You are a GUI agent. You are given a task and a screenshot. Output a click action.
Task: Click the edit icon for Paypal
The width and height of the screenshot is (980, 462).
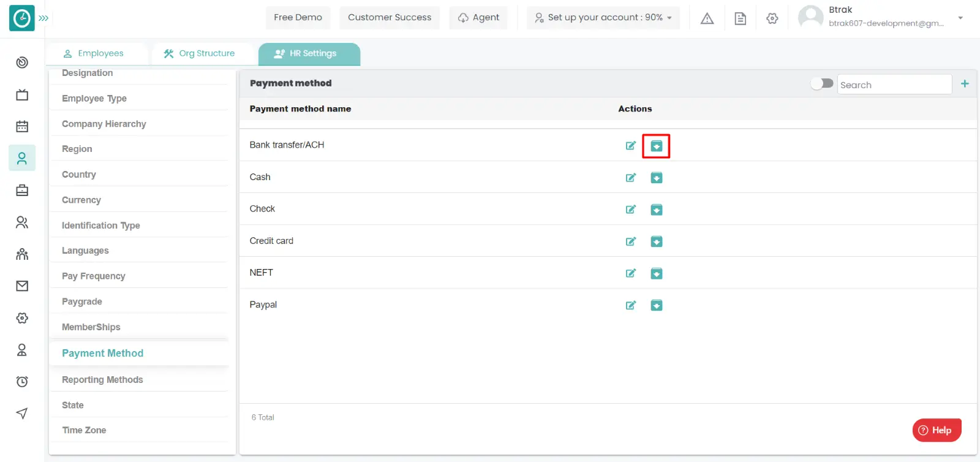click(630, 305)
